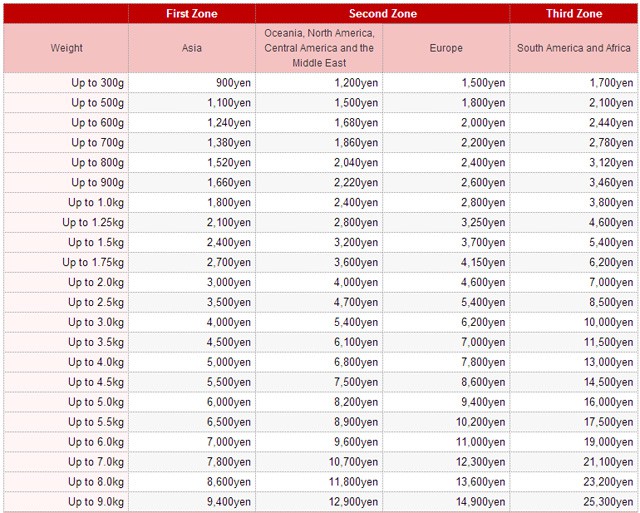Select the 1,700yen South America price
640x513 pixels.
click(611, 83)
